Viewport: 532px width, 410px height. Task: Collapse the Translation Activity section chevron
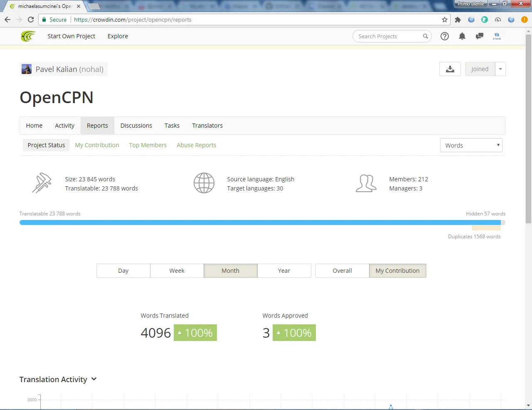94,379
